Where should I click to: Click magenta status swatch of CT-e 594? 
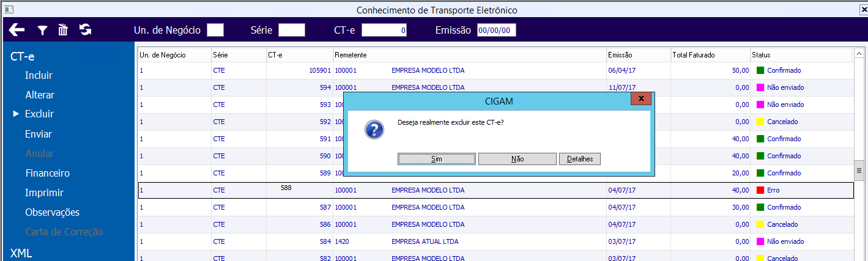coord(760,87)
